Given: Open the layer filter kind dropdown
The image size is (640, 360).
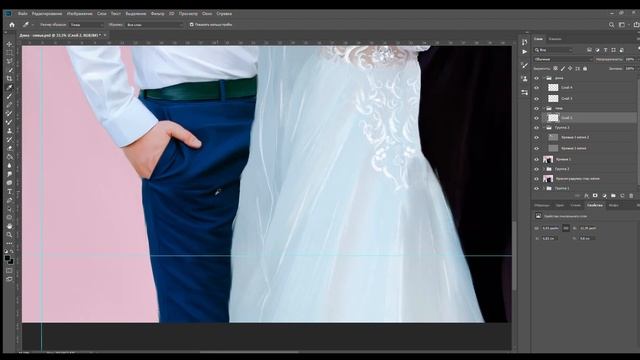Looking at the screenshot, I should click(554, 50).
